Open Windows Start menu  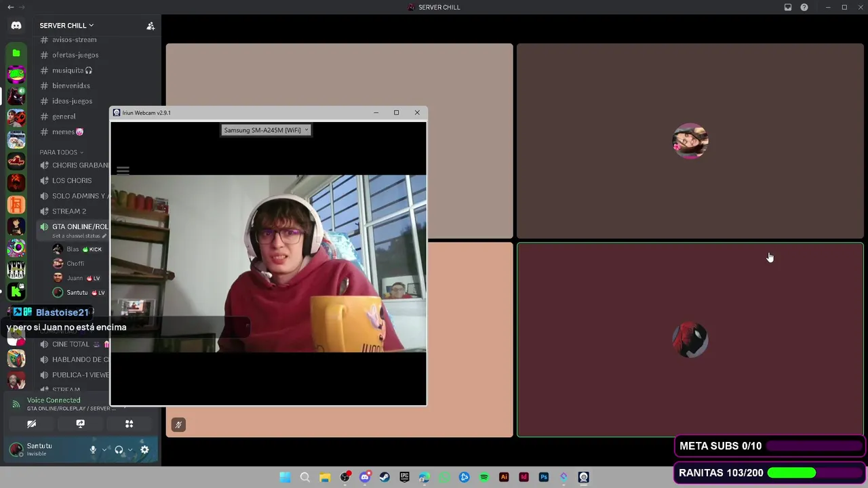(285, 477)
